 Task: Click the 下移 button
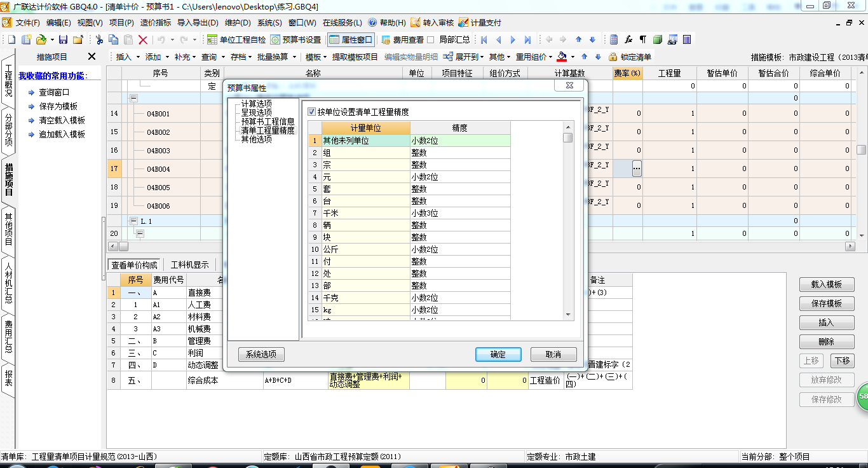pyautogui.click(x=842, y=361)
